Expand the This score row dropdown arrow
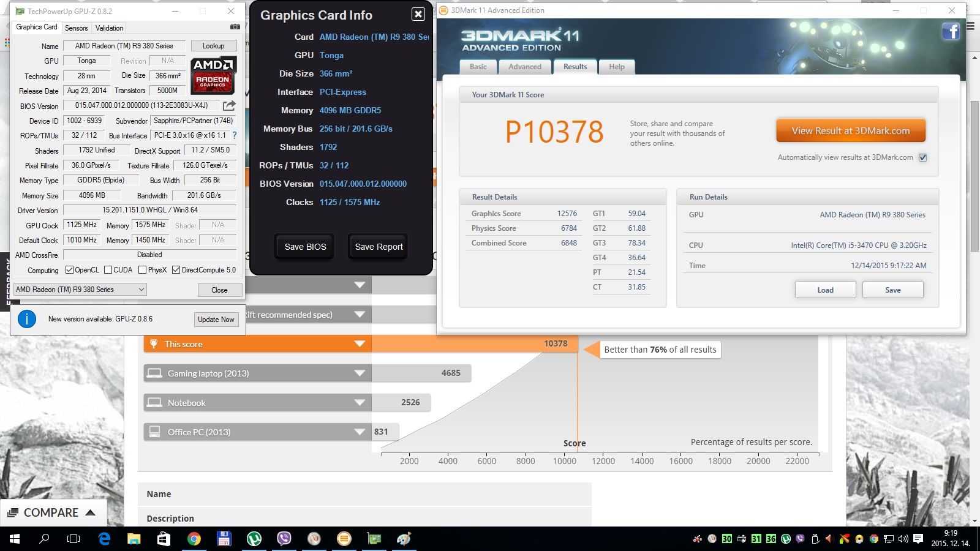The width and height of the screenshot is (980, 551). coord(360,344)
